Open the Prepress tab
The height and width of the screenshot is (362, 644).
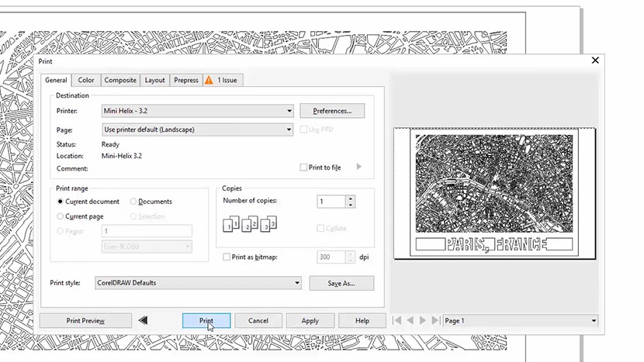pyautogui.click(x=185, y=80)
